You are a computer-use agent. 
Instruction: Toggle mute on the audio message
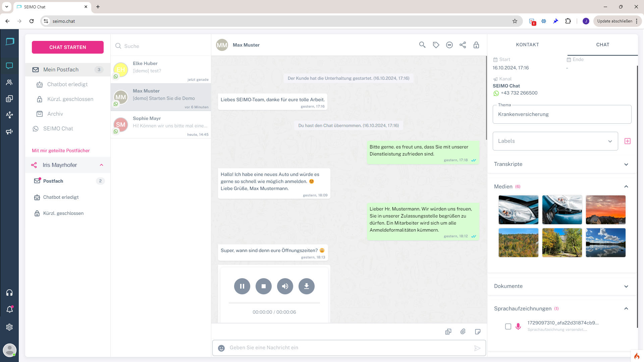[x=285, y=286]
